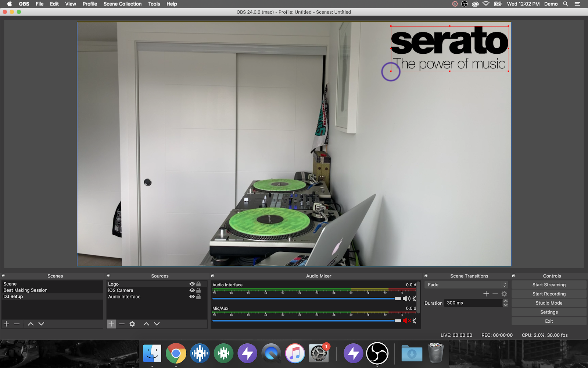Open the Scene Collection menu
The image size is (588, 368).
point(122,4)
